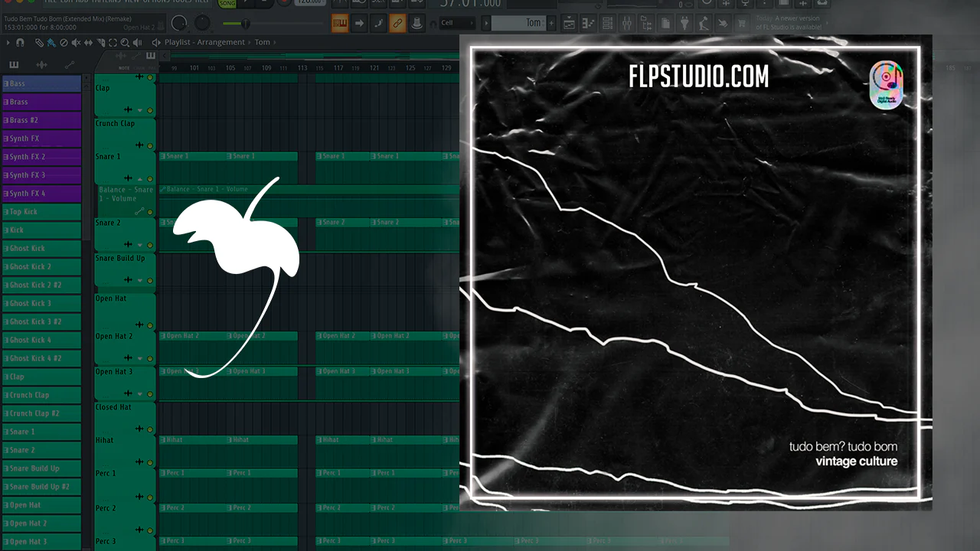
Task: Open the Piano roll view
Action: pos(588,24)
